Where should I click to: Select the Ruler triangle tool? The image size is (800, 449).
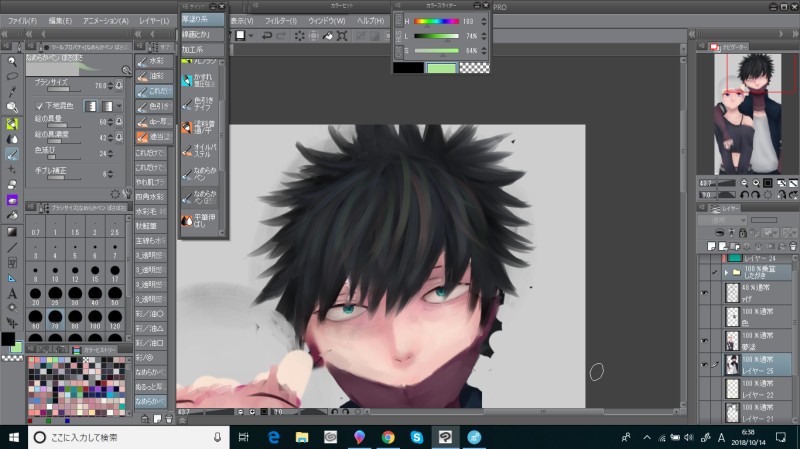tap(12, 278)
